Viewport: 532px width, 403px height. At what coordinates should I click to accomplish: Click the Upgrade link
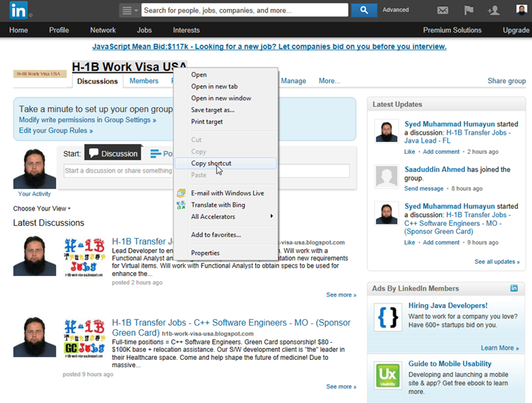tap(516, 30)
